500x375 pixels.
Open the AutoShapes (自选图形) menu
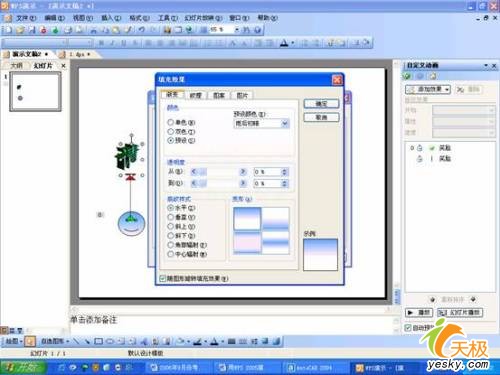coord(55,341)
